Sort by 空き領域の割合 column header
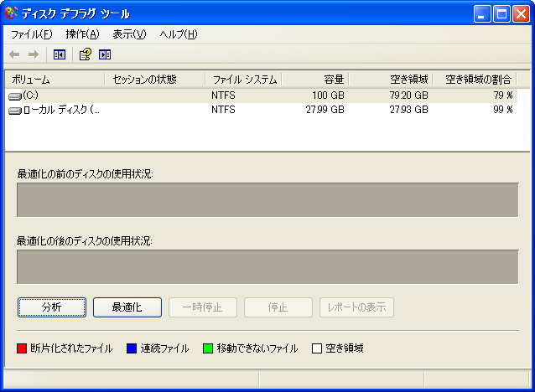The image size is (535, 392). pyautogui.click(x=475, y=80)
